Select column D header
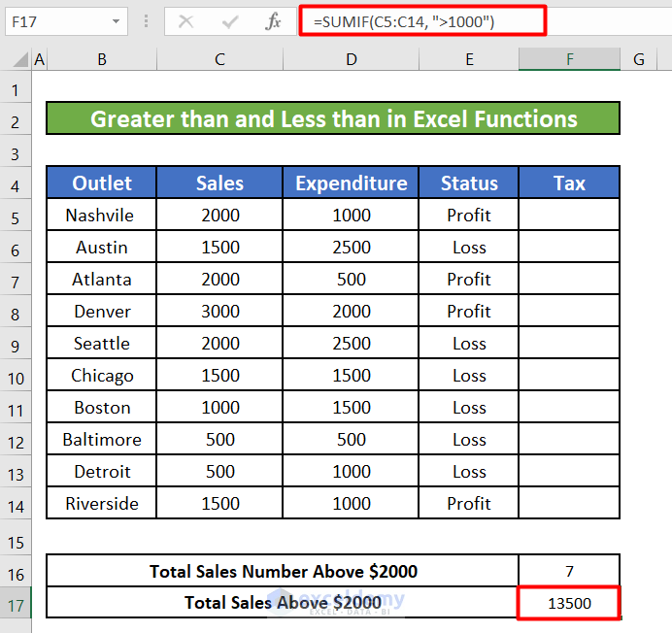Viewport: 672px width, 633px height. (x=351, y=59)
